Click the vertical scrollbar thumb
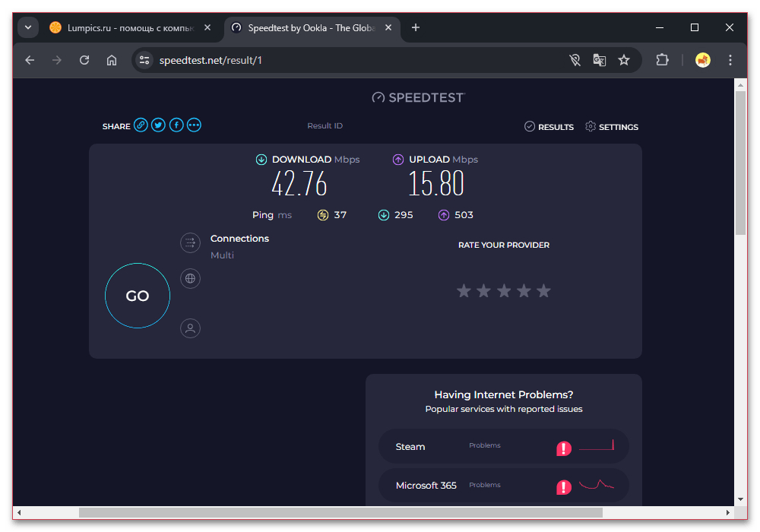760x532 pixels. click(x=740, y=163)
